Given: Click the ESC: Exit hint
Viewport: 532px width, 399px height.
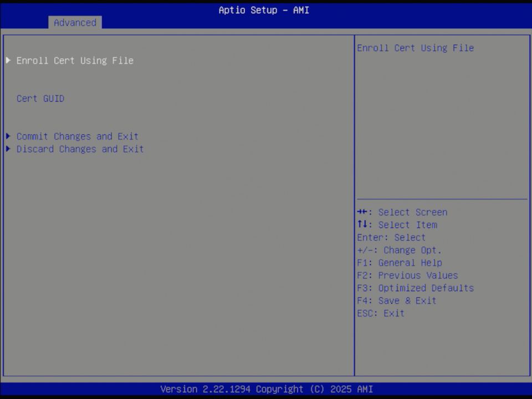Looking at the screenshot, I should click(381, 313).
